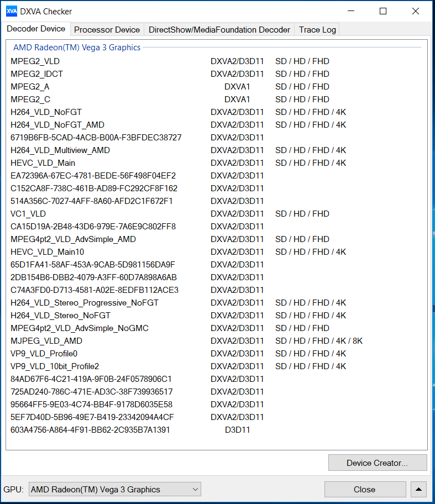Click the 8K resolution text on MJPEG_VLD_AMD row
The image size is (435, 504).
tap(358, 341)
